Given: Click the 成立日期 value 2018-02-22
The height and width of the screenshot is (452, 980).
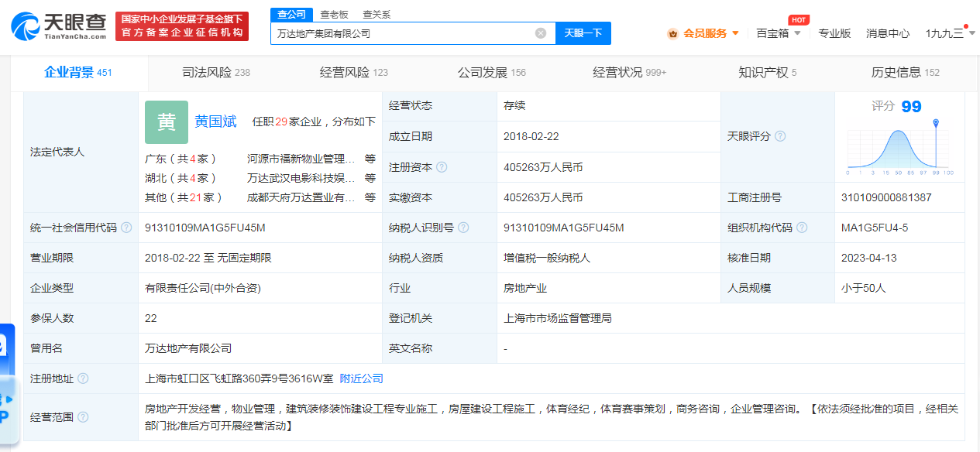Looking at the screenshot, I should pos(531,136).
